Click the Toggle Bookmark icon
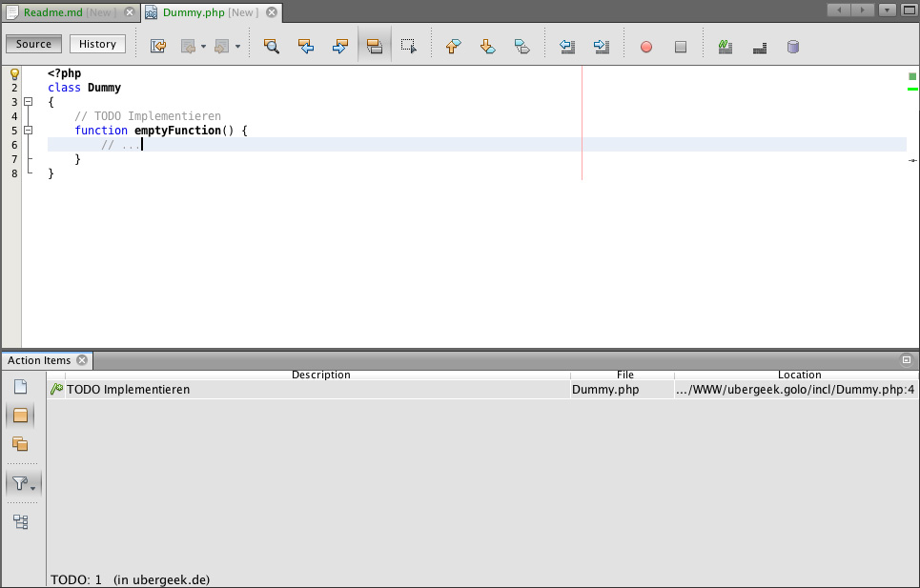 [x=522, y=47]
